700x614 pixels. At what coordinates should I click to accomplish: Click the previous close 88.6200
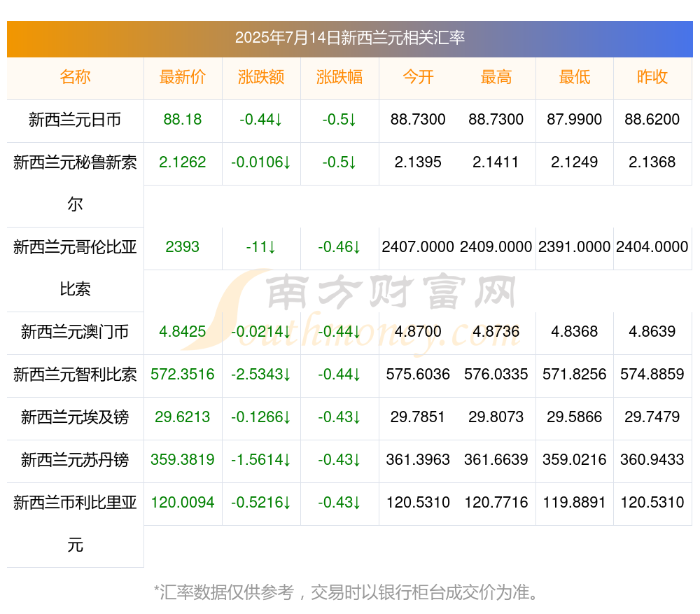[652, 120]
